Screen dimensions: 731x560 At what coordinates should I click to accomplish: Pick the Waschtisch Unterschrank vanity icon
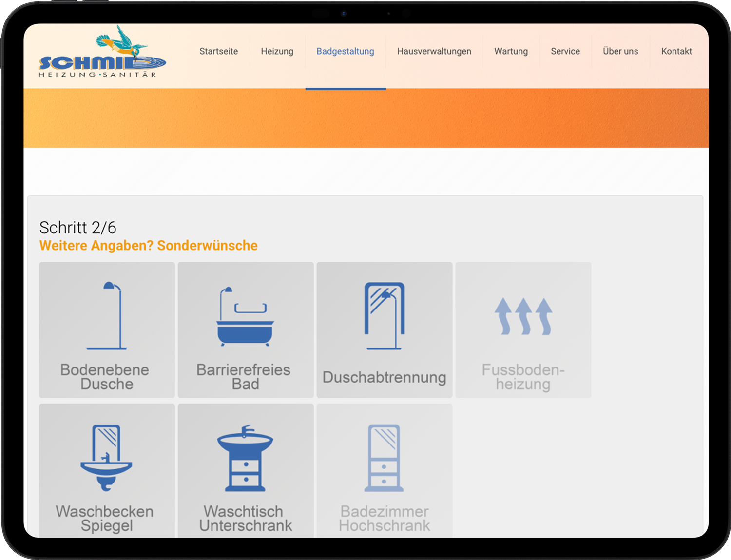point(245,458)
